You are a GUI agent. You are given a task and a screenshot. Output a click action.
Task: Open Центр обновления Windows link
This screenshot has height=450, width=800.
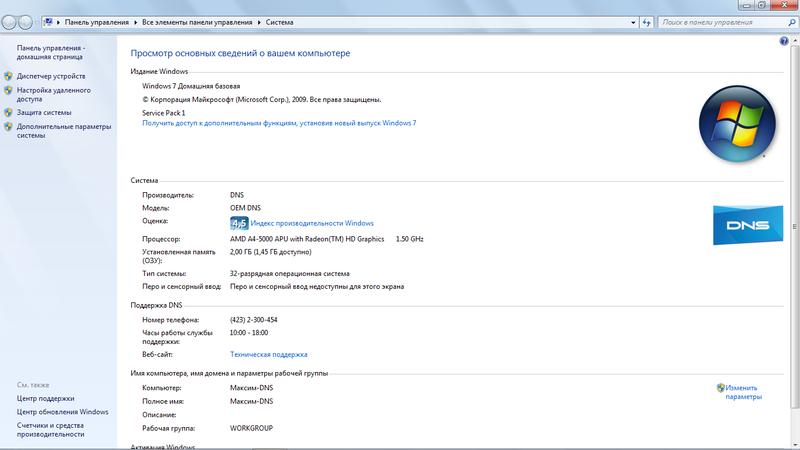coord(62,412)
